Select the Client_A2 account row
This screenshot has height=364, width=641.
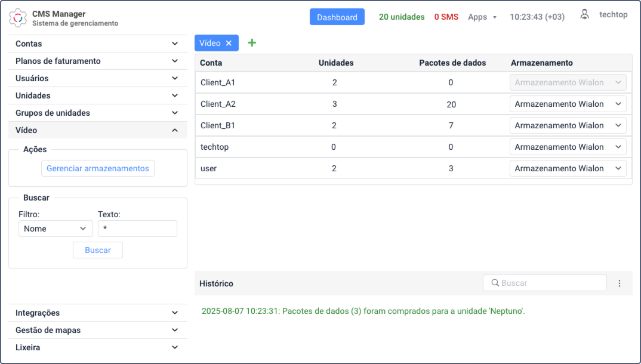(413, 104)
